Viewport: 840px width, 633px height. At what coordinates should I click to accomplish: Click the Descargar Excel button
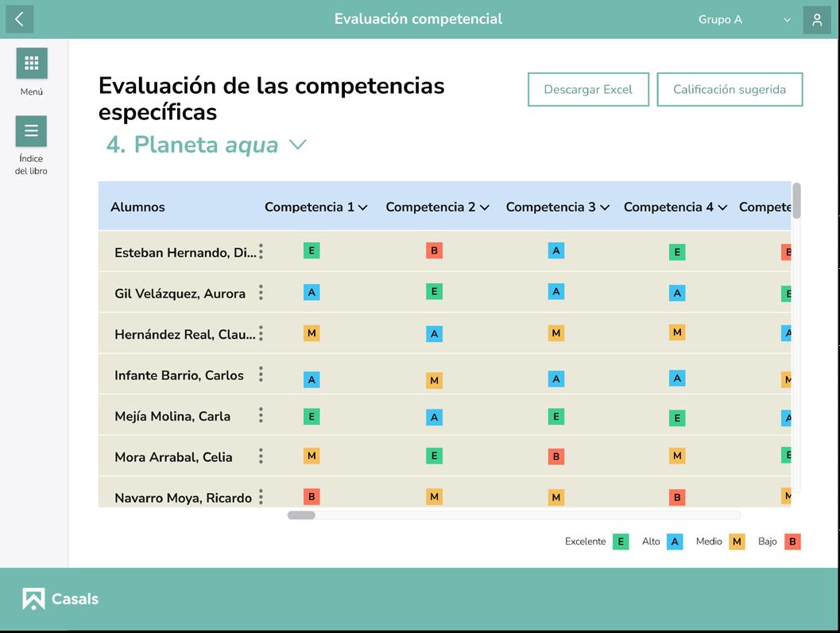[x=588, y=90]
